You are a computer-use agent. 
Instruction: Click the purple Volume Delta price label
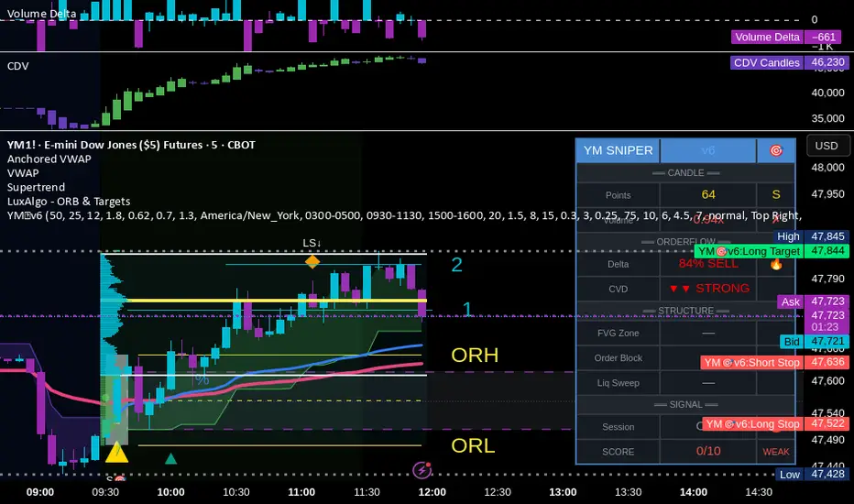point(786,37)
